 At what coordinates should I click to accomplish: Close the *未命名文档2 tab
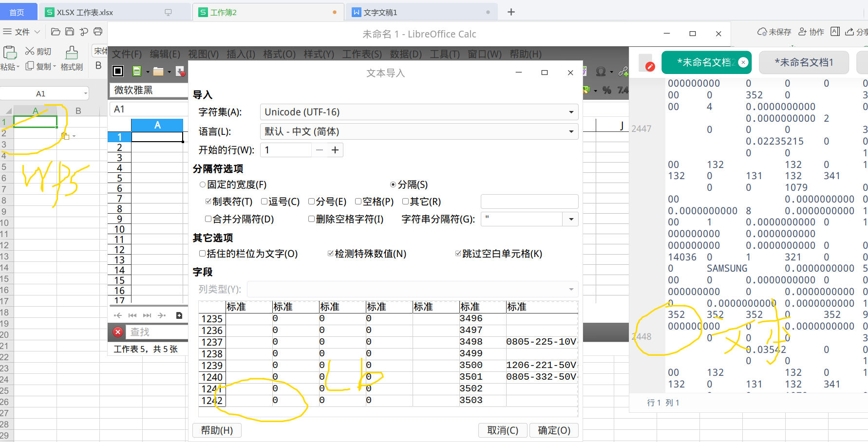[x=743, y=62]
